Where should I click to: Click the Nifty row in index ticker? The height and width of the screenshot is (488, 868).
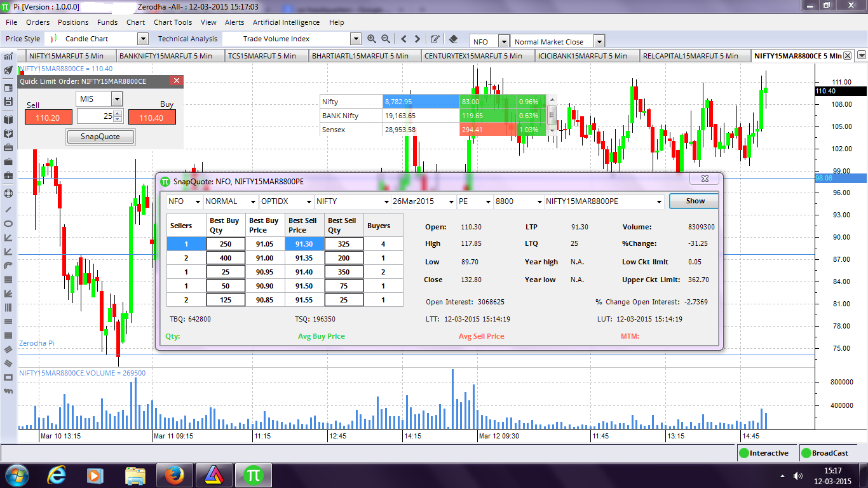pyautogui.click(x=433, y=102)
